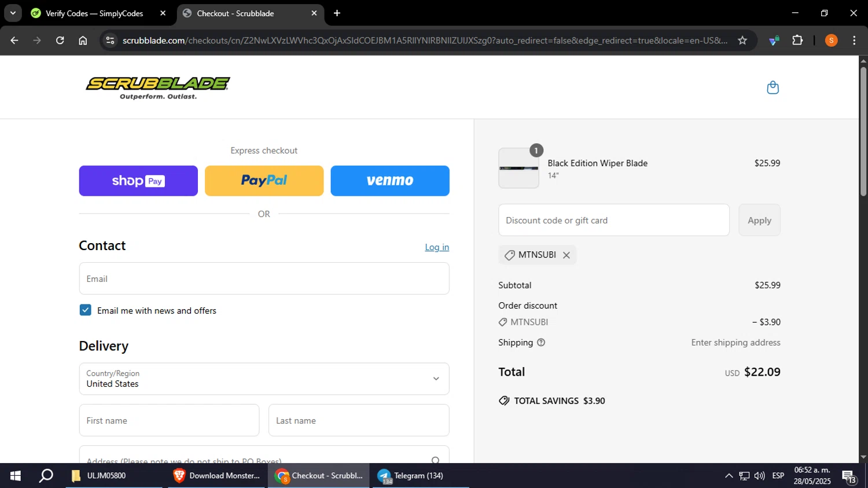Expand the Country/Region dropdown
This screenshot has width=868, height=488.
click(264, 379)
